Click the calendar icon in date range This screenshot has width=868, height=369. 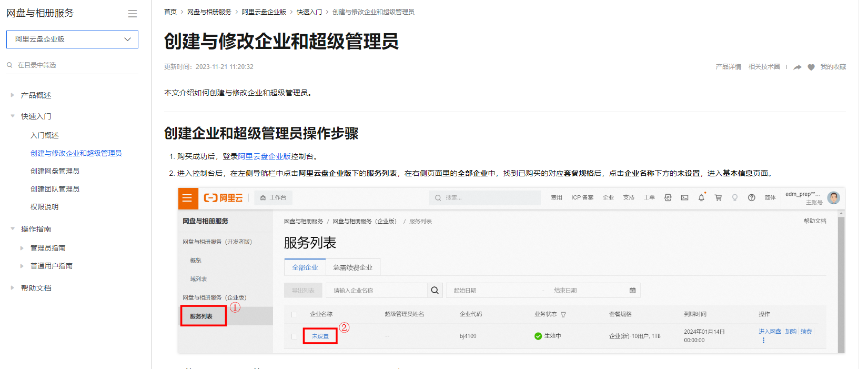pyautogui.click(x=632, y=291)
